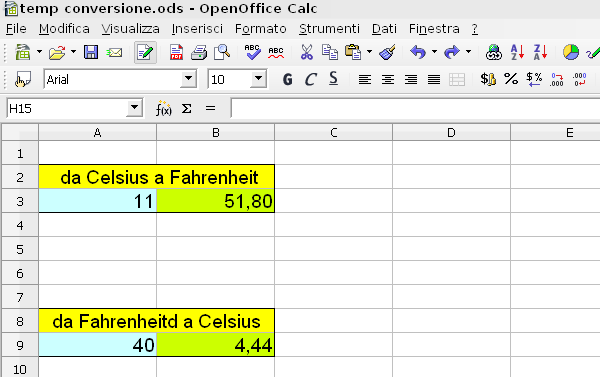Select cell containing 4,44
This screenshot has height=377, width=600.
coord(215,344)
